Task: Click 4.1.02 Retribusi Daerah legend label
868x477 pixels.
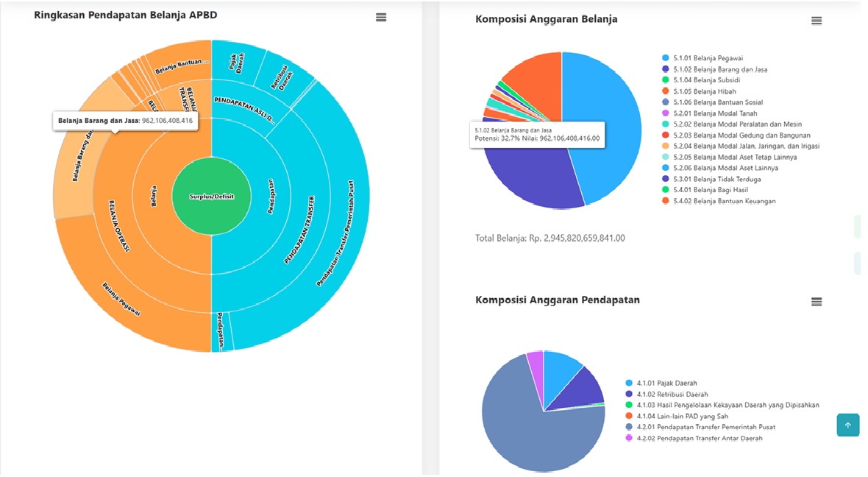Action: coord(666,394)
